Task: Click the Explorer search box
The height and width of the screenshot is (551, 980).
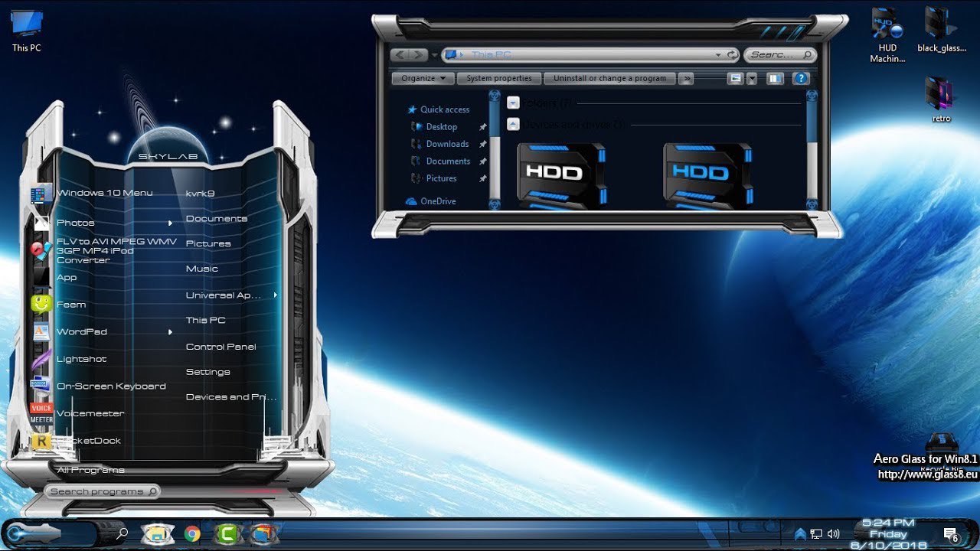Action: (x=780, y=54)
